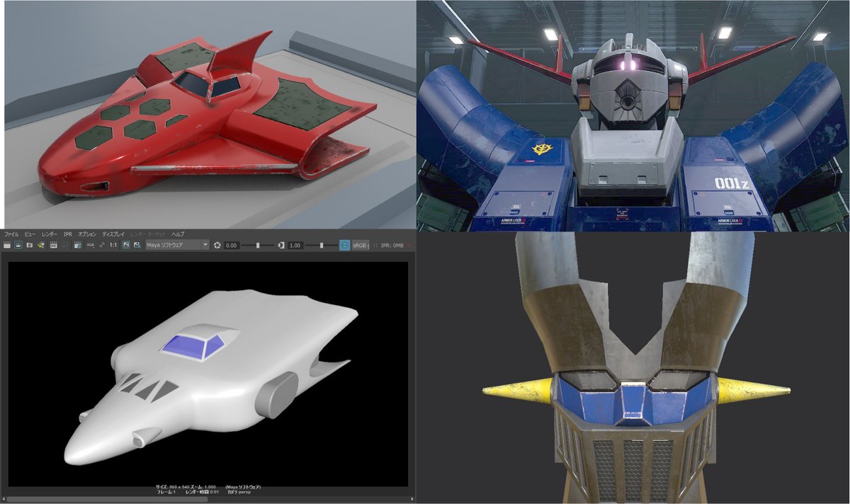This screenshot has width=850, height=504.
Task: Start an IPR render with the IPR clapperboard icon
Action: [54, 245]
